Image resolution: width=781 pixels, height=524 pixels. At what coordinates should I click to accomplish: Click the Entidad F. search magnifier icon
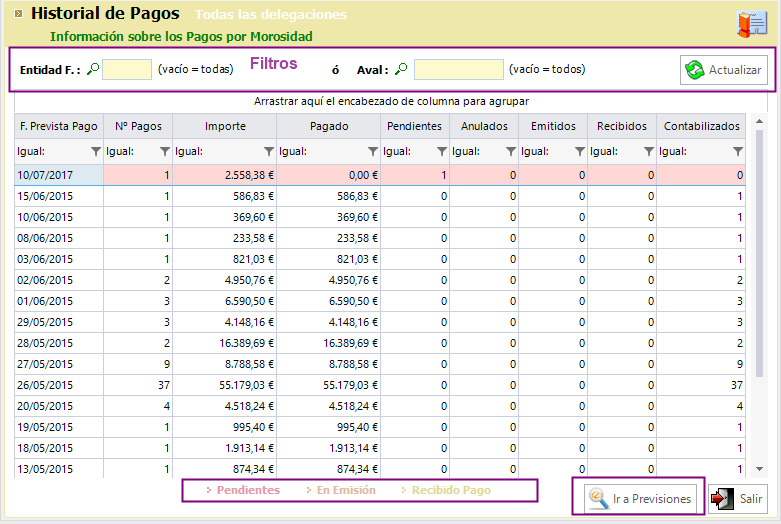(x=93, y=69)
